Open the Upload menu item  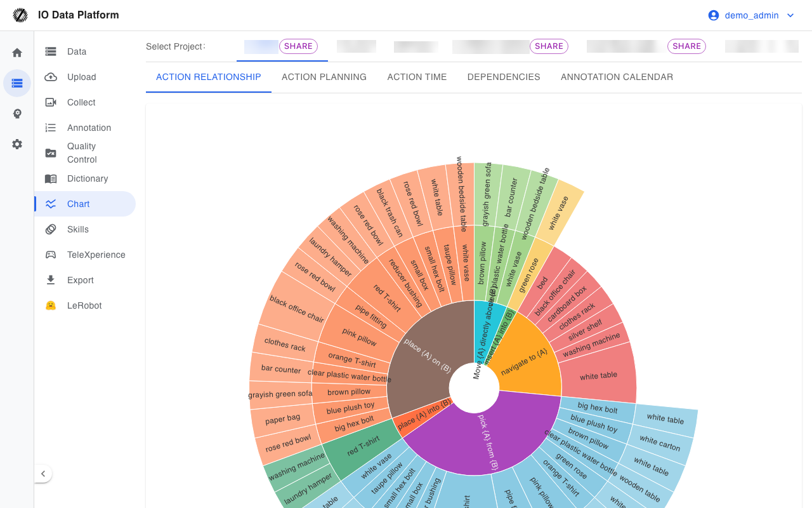click(x=85, y=77)
